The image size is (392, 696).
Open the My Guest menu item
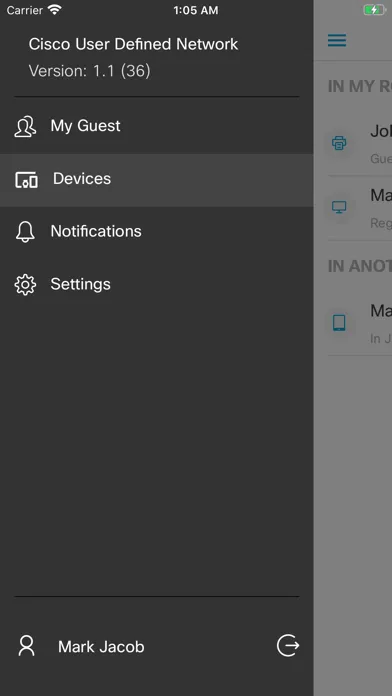(x=156, y=126)
